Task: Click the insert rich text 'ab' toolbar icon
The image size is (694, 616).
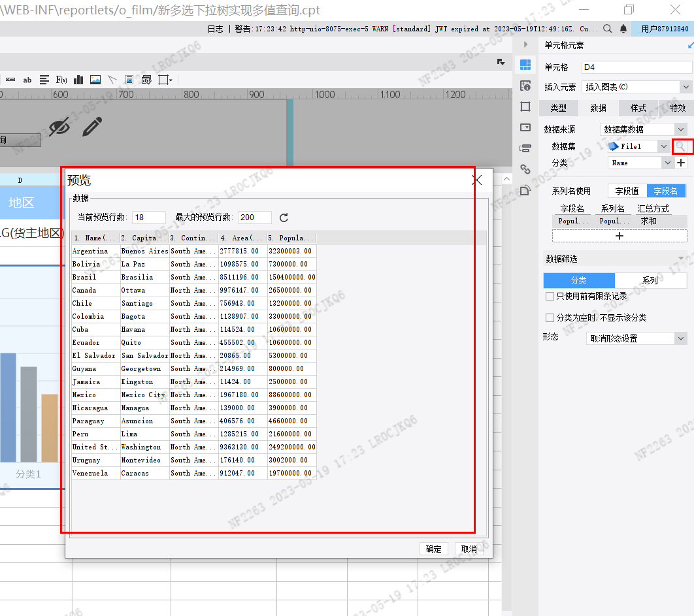Action: [x=27, y=80]
